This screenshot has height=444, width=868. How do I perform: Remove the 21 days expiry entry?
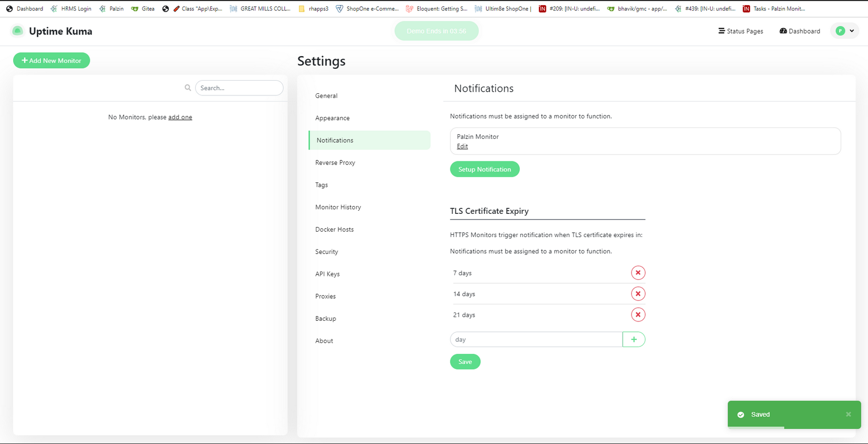point(638,315)
